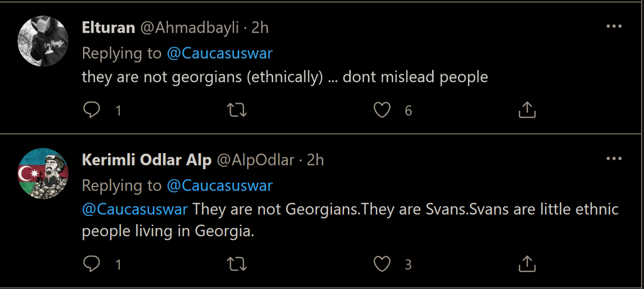Open @Caucasuswar in Elturan's reply line
Viewport: 644px width, 289px height.
[x=219, y=54]
